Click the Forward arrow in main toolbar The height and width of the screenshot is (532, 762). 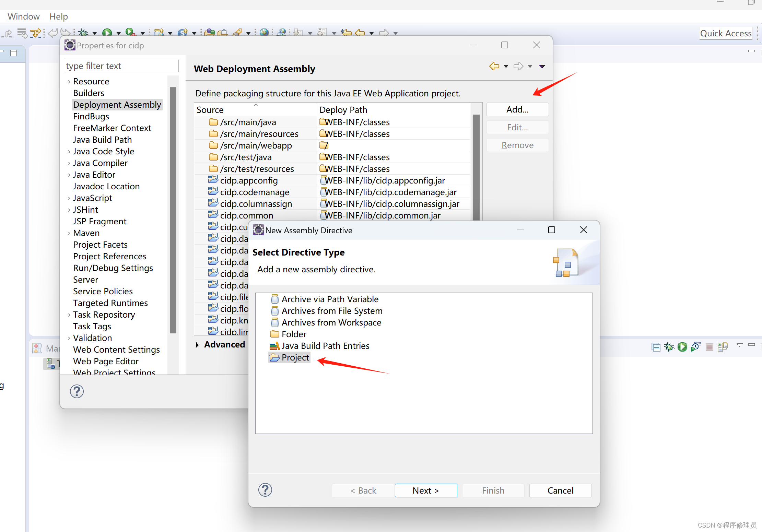pyautogui.click(x=384, y=33)
